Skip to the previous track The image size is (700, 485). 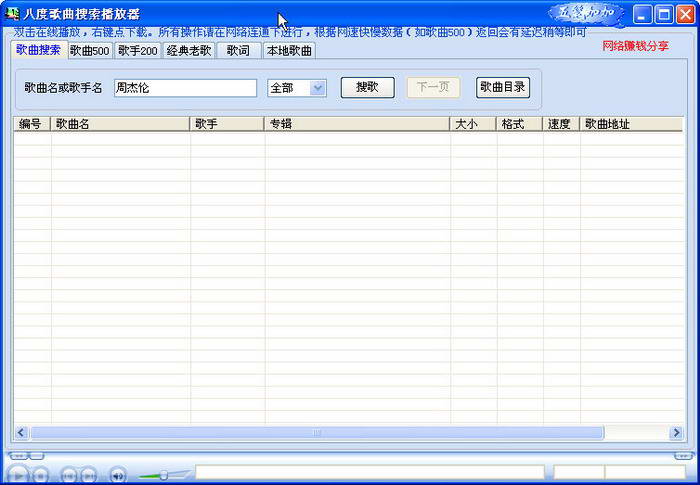(68, 476)
